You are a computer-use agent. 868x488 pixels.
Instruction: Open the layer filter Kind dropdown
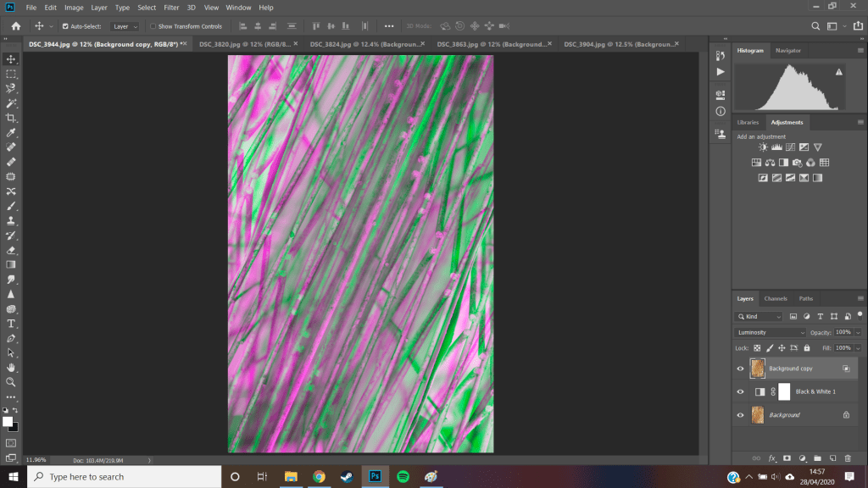point(759,316)
